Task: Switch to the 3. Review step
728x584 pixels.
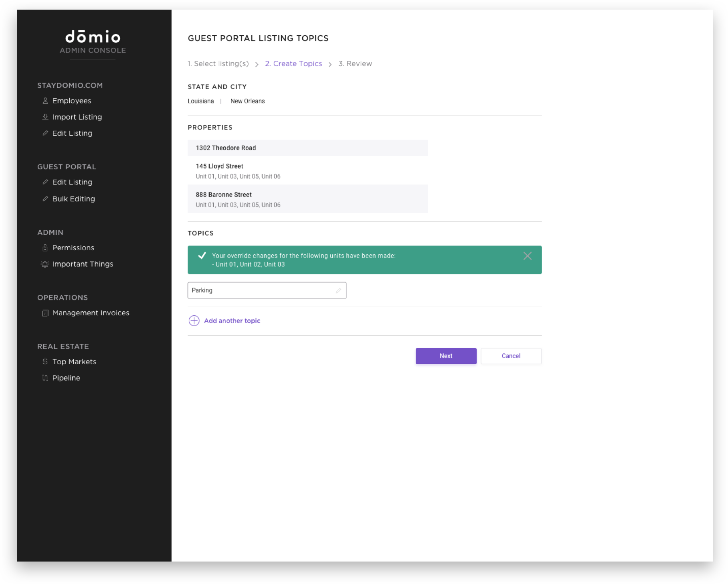Action: 355,63
